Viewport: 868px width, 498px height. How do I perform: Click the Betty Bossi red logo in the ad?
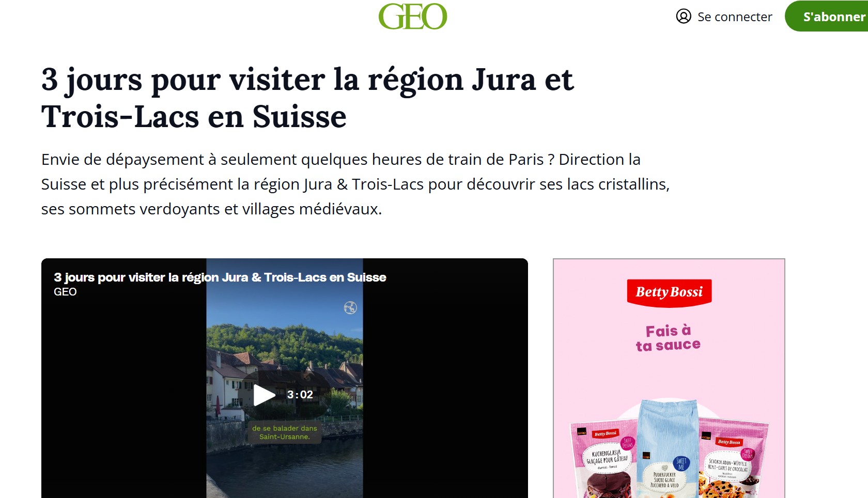coord(669,292)
